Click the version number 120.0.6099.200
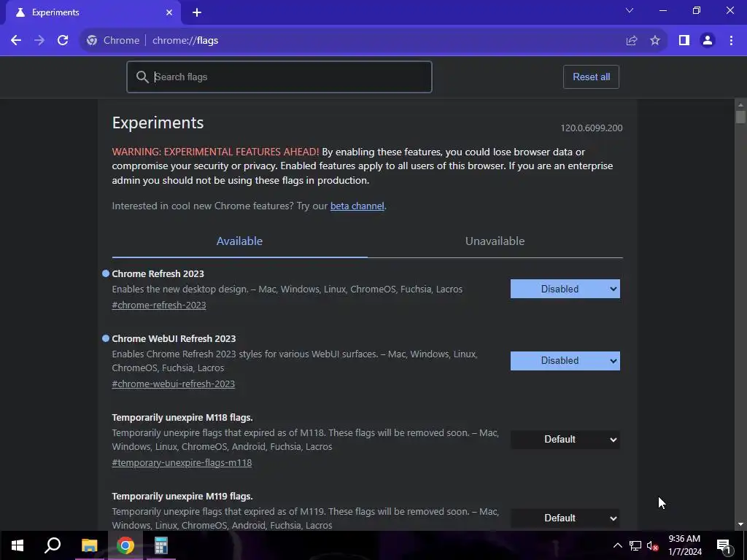747x560 pixels. click(591, 128)
